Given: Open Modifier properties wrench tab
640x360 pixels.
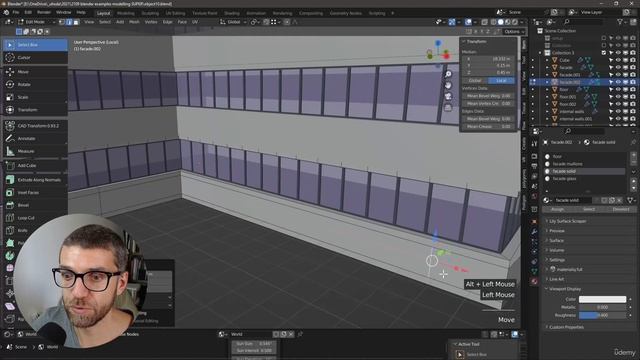Looking at the screenshot, I should click(x=534, y=232).
